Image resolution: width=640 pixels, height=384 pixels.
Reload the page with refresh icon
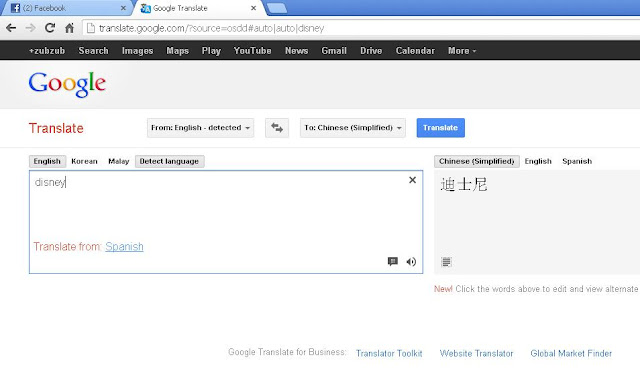[50, 28]
